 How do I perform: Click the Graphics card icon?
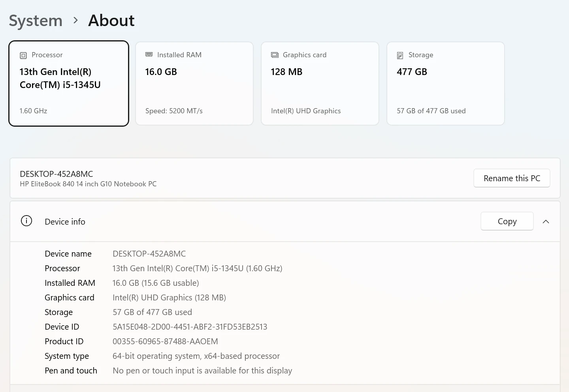click(275, 55)
